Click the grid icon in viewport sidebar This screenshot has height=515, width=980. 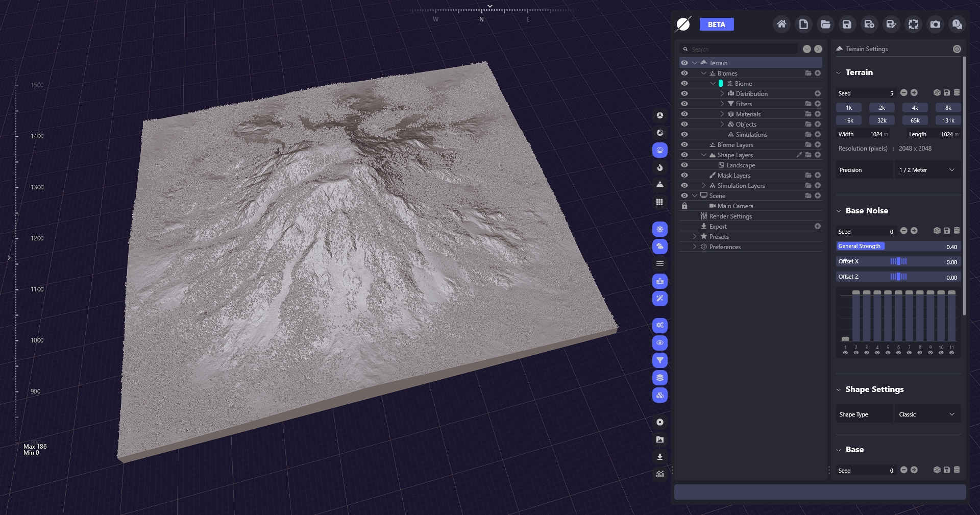pyautogui.click(x=660, y=202)
